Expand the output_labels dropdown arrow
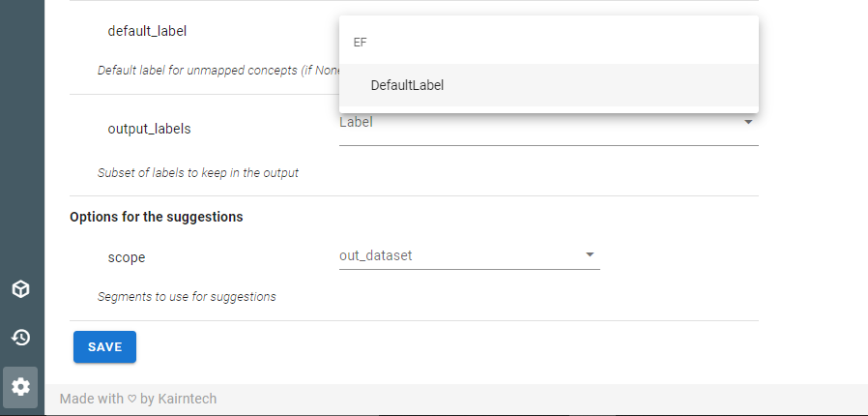The image size is (868, 416). tap(748, 122)
